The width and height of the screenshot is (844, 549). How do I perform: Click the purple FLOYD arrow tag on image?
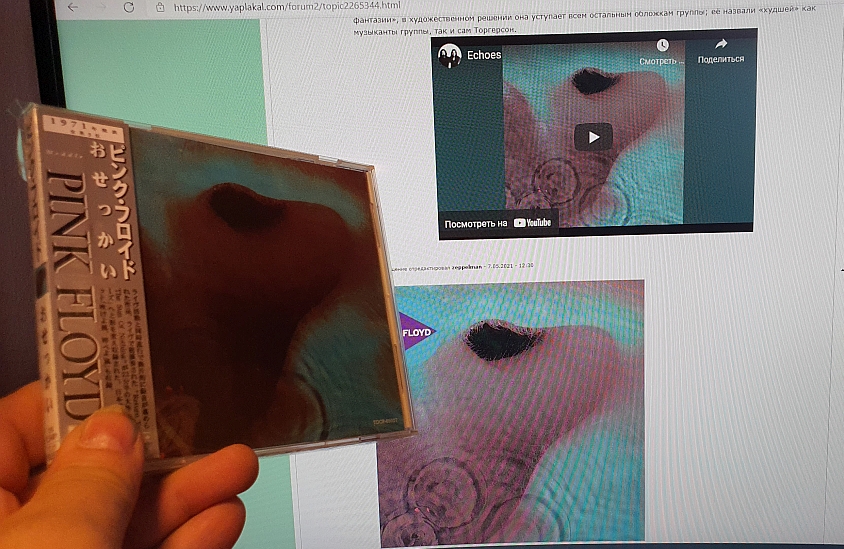click(416, 332)
